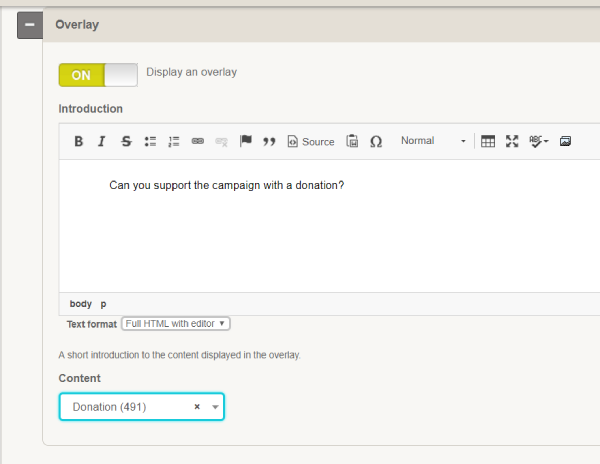Click inside the Introduction text area
This screenshot has height=464, width=600.
point(329,226)
